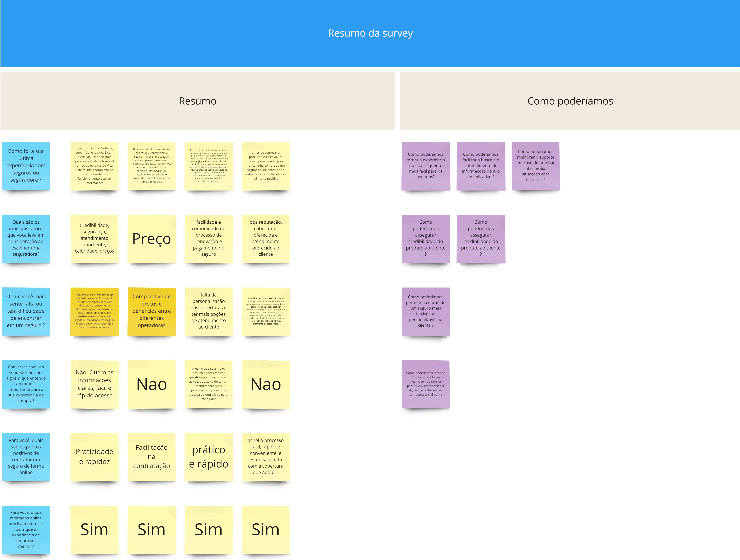This screenshot has width=740, height=560.
Task: Click the 'Resumo da survey' blue header
Action: click(370, 33)
